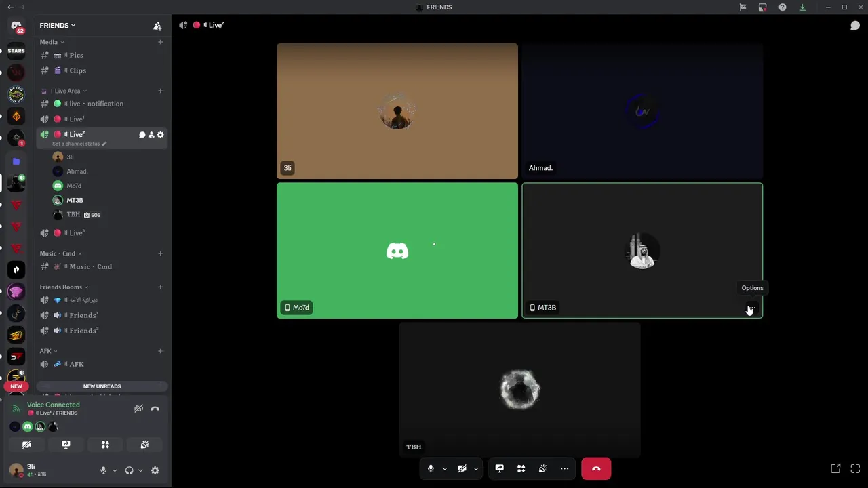Viewport: 868px width, 488px height.
Task: Open the Help question mark icon
Action: tap(783, 7)
